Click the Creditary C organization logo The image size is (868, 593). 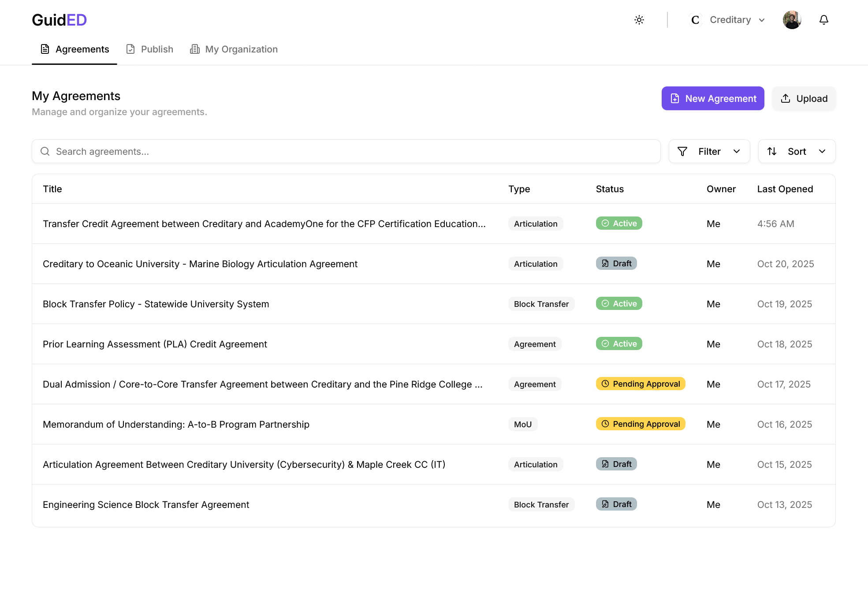pyautogui.click(x=695, y=20)
